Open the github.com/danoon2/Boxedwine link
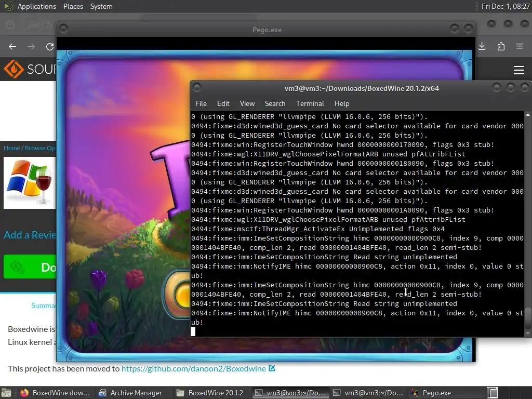Screen dimensions: 532x399 click(194, 368)
